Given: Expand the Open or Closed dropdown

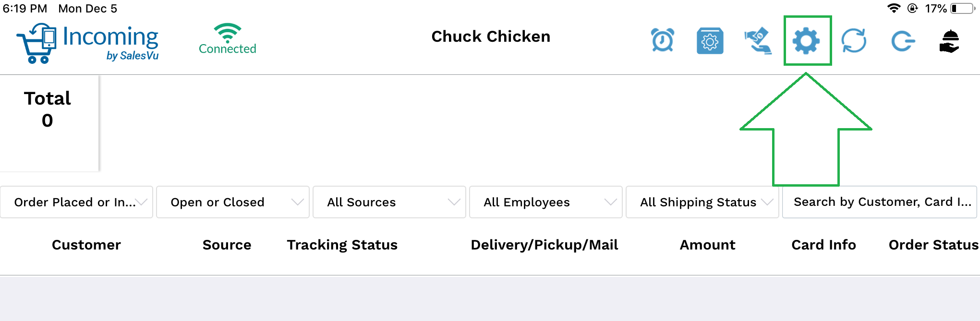Looking at the screenshot, I should coord(233,202).
